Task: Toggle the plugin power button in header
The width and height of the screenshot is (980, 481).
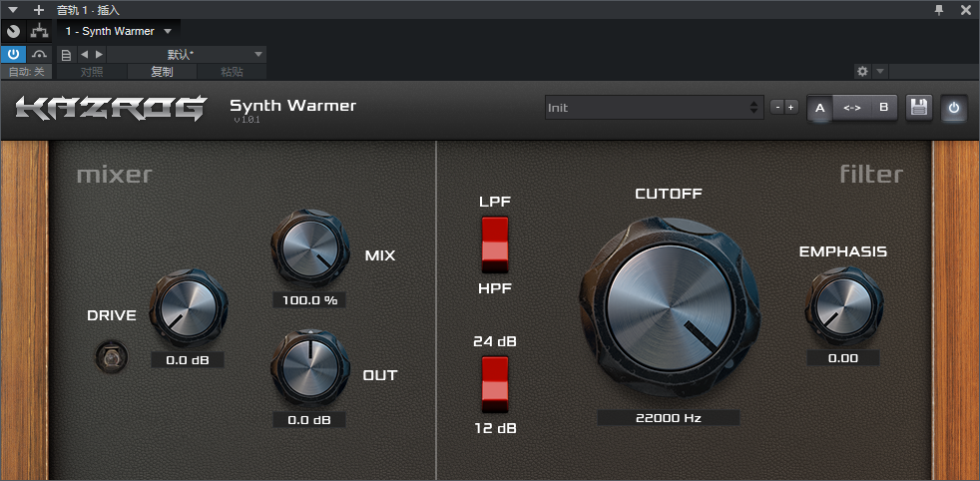Action: (953, 108)
